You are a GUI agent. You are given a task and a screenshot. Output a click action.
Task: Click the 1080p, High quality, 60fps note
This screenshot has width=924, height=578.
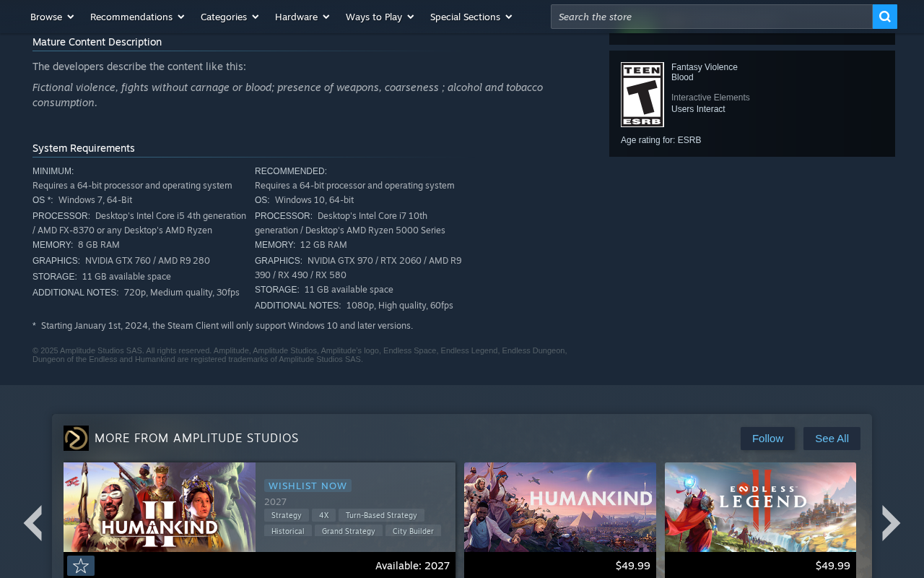click(400, 306)
